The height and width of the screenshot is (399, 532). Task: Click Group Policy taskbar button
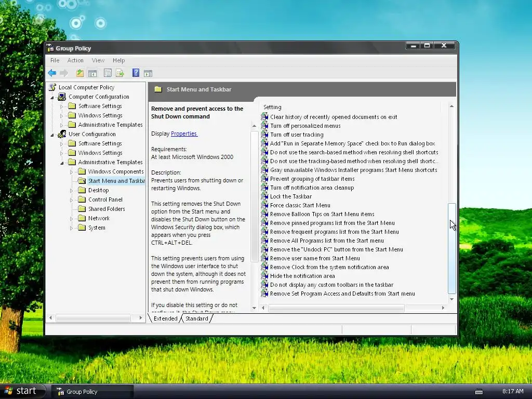pos(92,392)
